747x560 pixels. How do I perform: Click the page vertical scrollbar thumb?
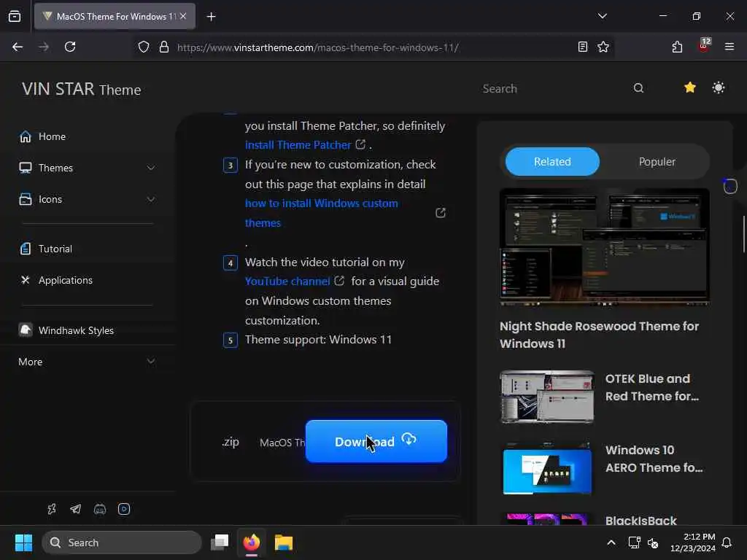[x=743, y=234]
